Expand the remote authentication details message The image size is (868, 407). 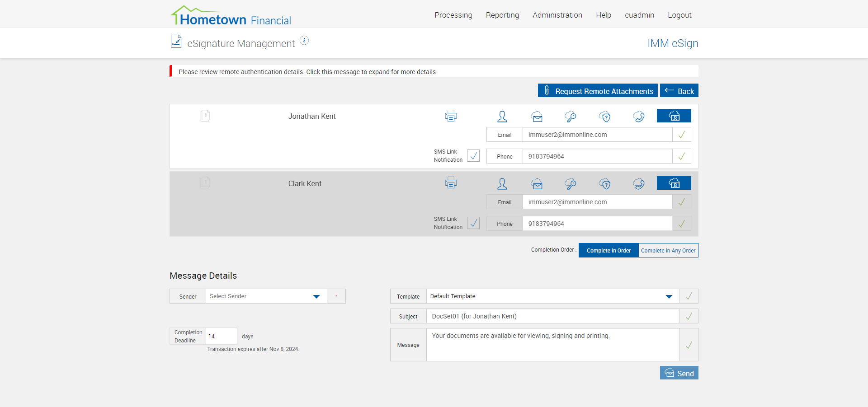click(x=307, y=72)
